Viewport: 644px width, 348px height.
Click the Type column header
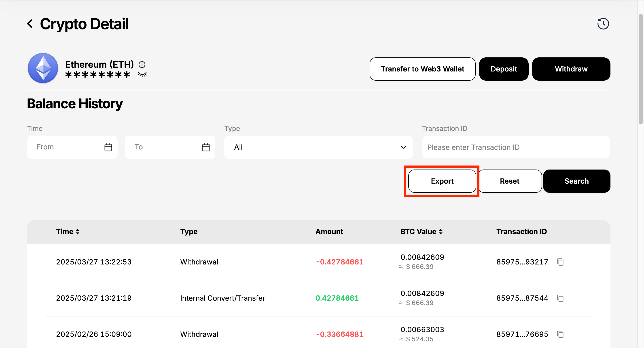tap(189, 232)
